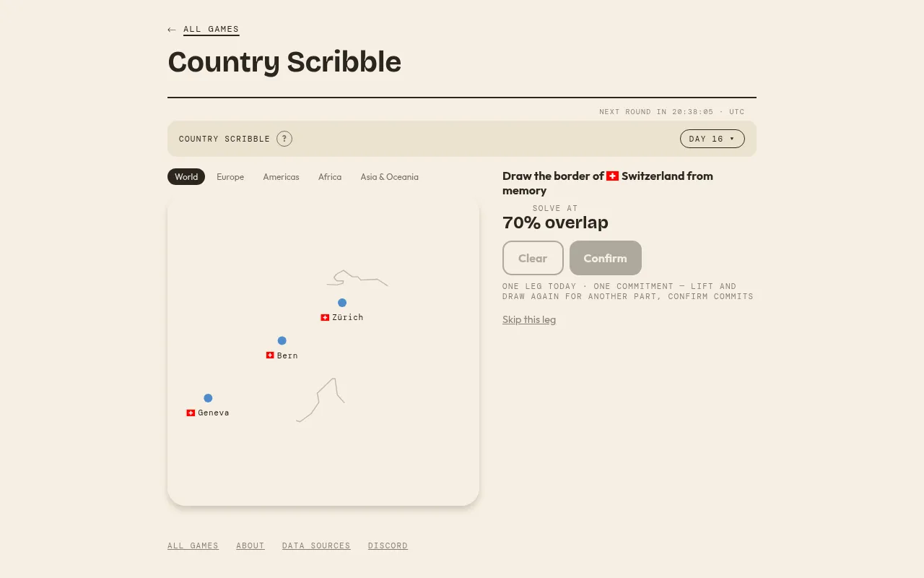Open the help question mark icon
The height and width of the screenshot is (578, 924).
[x=284, y=139]
